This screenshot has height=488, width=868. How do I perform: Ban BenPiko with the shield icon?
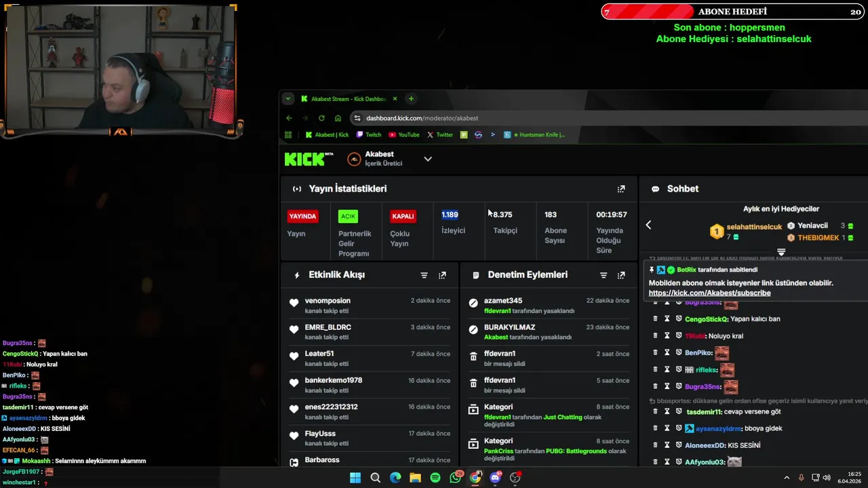point(678,352)
